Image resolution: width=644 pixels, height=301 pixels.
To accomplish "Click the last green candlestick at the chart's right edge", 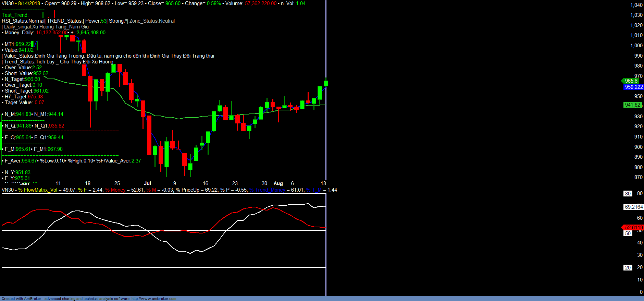I will [326, 83].
